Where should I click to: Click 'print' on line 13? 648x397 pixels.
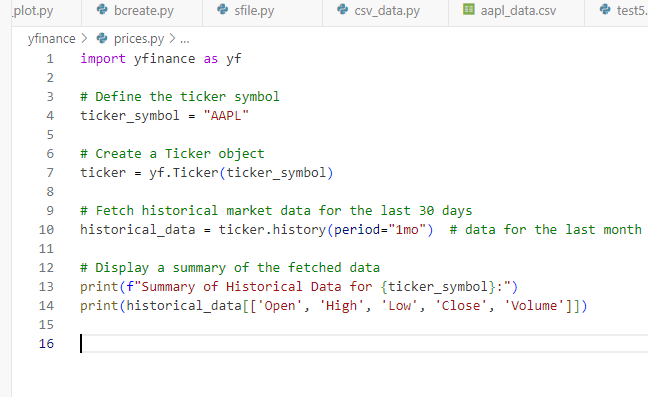[99, 287]
